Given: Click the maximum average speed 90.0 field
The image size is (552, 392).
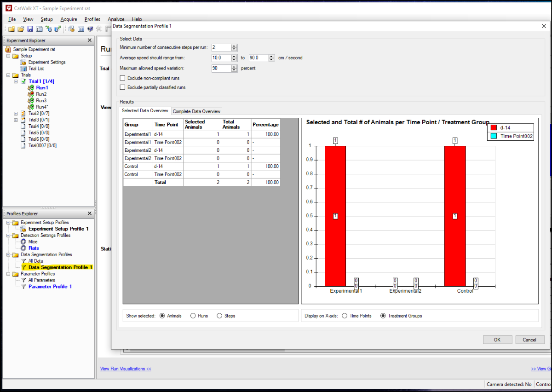Looking at the screenshot, I should click(x=259, y=58).
